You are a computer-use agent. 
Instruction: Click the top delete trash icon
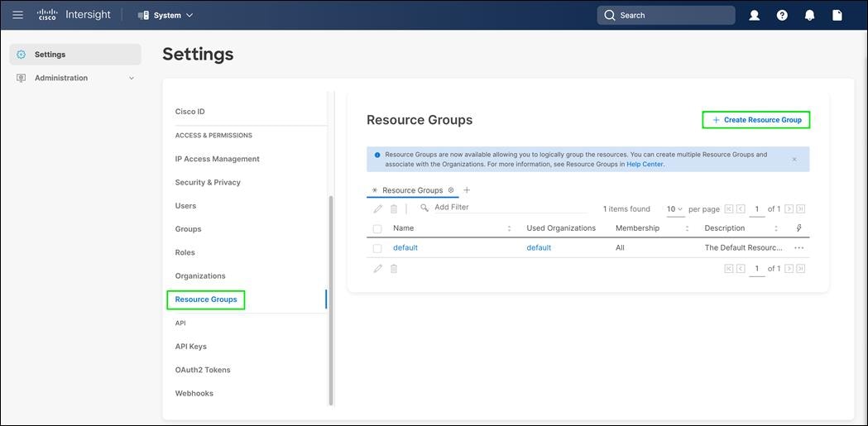[x=394, y=209]
